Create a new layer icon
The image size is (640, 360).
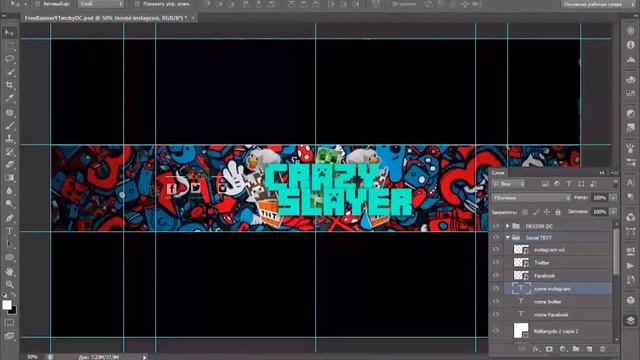(589, 349)
